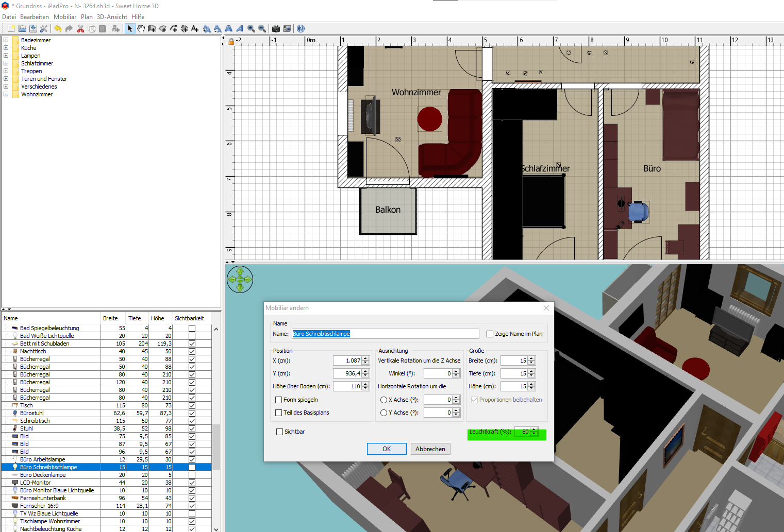Click the OK button
784x532 pixels.
point(387,449)
